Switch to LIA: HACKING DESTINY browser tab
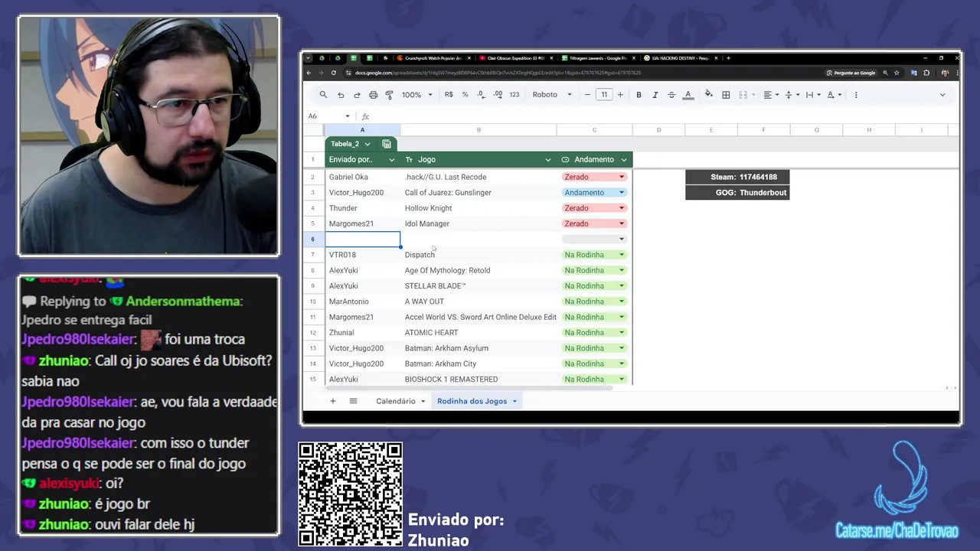This screenshot has width=980, height=551. 679,58
